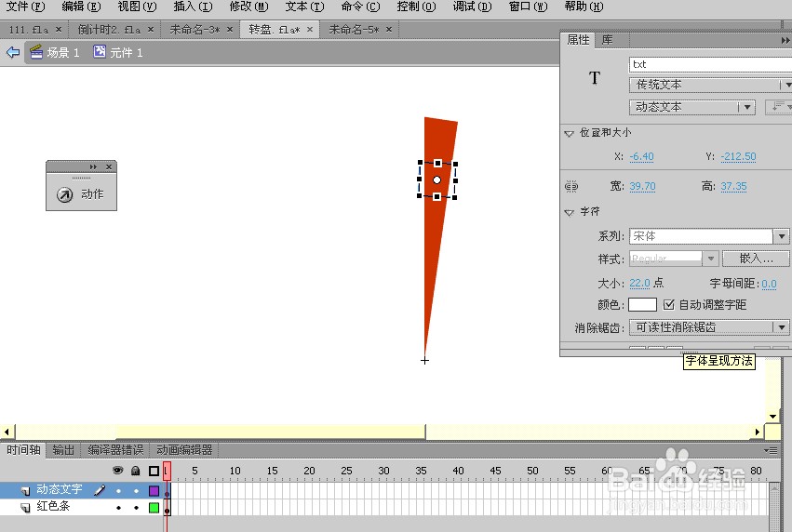The width and height of the screenshot is (792, 532).
Task: Click the 动态文字 layer pencil icon
Action: (x=100, y=489)
